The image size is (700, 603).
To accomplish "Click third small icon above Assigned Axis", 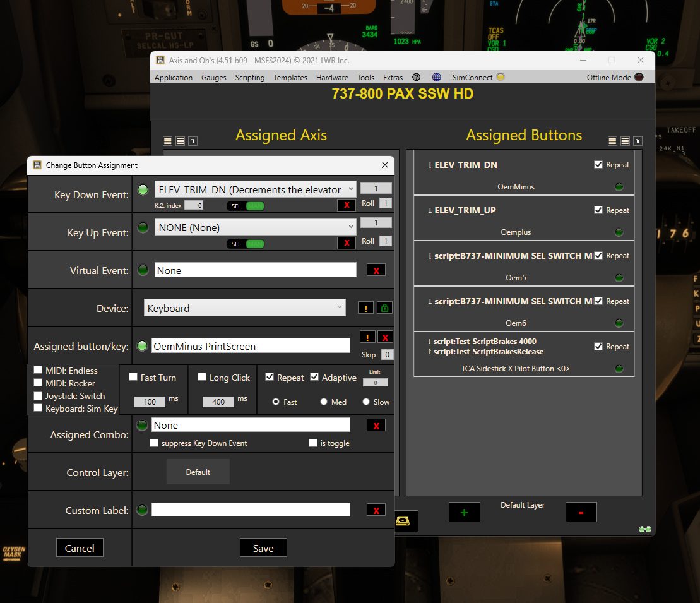I will click(x=193, y=141).
